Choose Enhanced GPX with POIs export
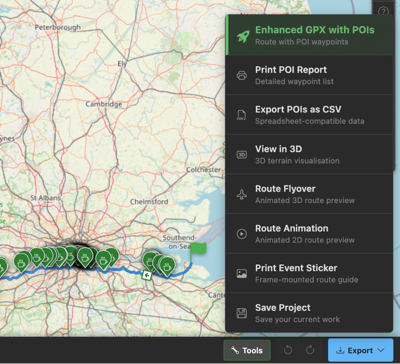Image resolution: width=400 pixels, height=364 pixels. (309, 35)
